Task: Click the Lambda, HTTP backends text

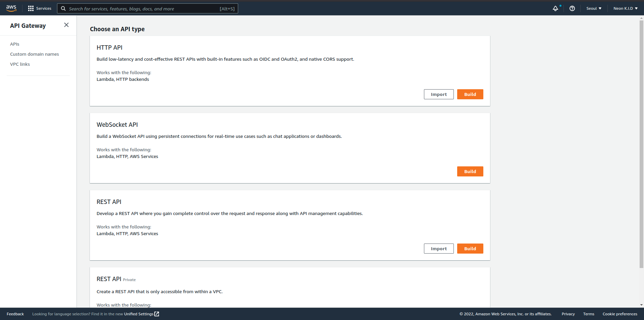Action: (123, 79)
